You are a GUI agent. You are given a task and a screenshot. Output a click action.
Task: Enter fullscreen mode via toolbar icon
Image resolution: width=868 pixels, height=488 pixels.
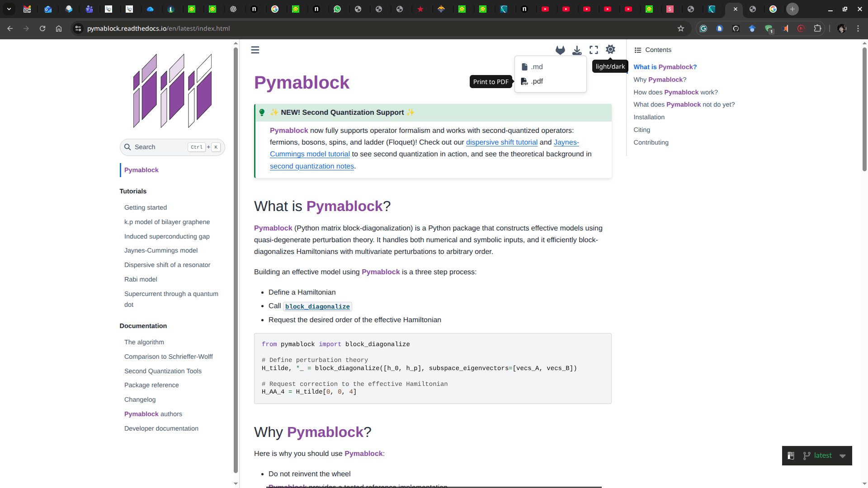click(594, 50)
